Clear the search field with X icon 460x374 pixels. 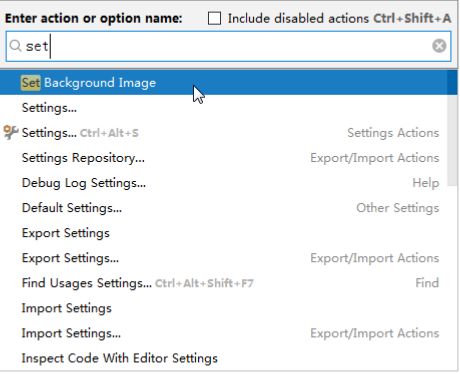click(x=439, y=46)
